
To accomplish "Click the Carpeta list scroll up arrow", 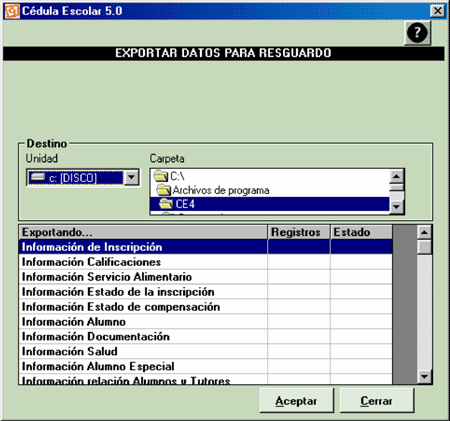I will click(x=396, y=176).
